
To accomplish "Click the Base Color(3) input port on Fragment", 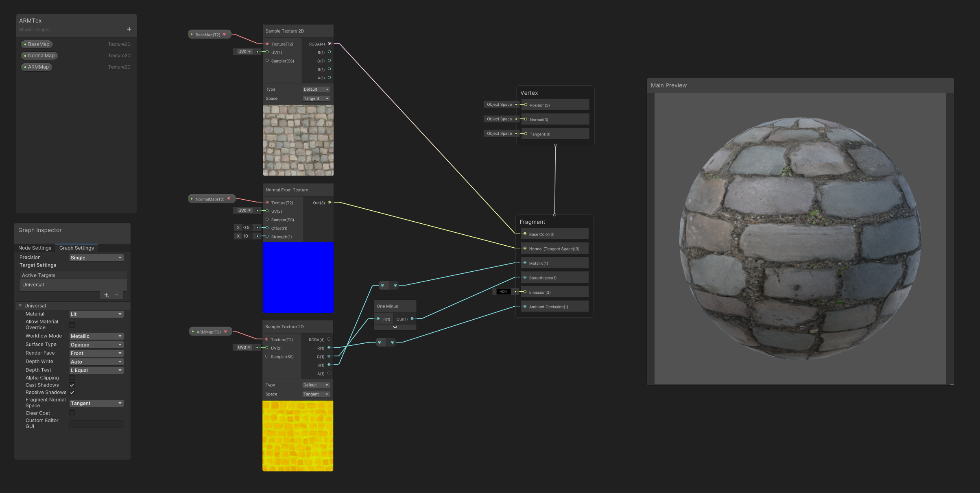I will pos(525,234).
